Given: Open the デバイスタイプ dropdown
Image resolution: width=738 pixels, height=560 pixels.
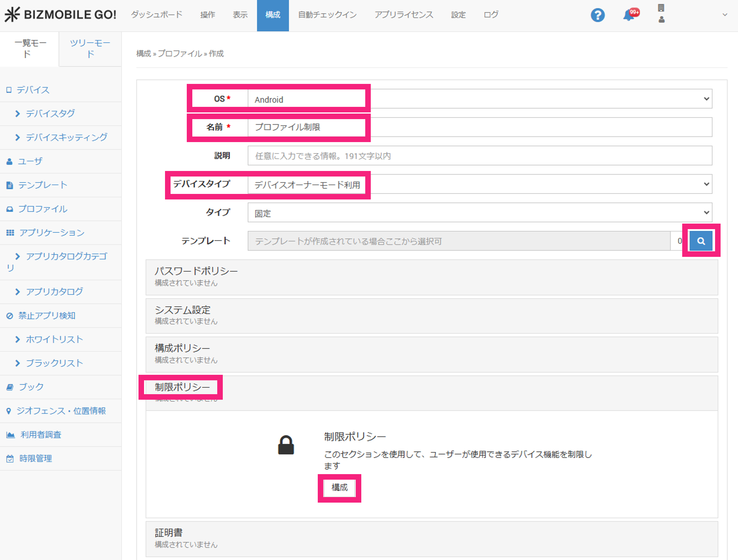Looking at the screenshot, I should (x=480, y=184).
